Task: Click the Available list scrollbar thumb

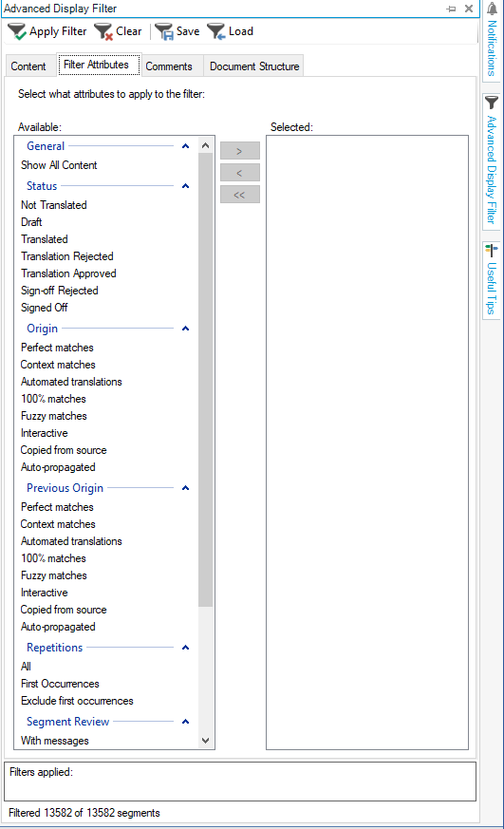Action: click(206, 380)
